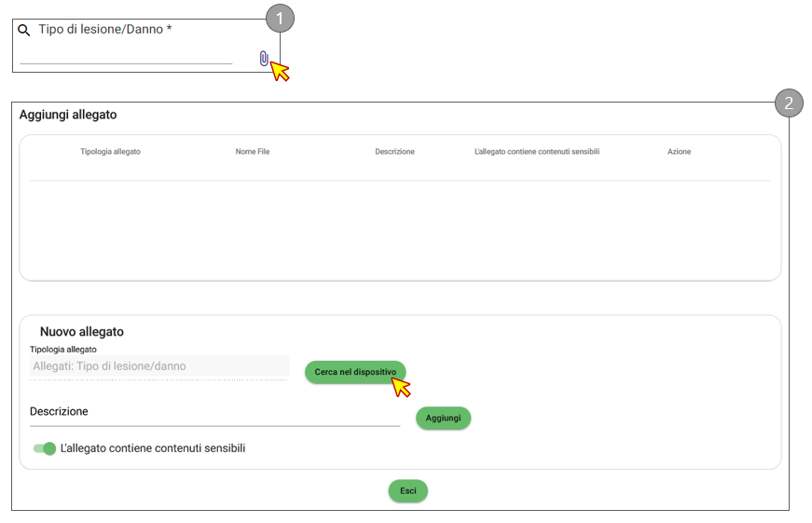Click the Aggiungi allegato panel title
812x523 pixels.
[x=68, y=115]
